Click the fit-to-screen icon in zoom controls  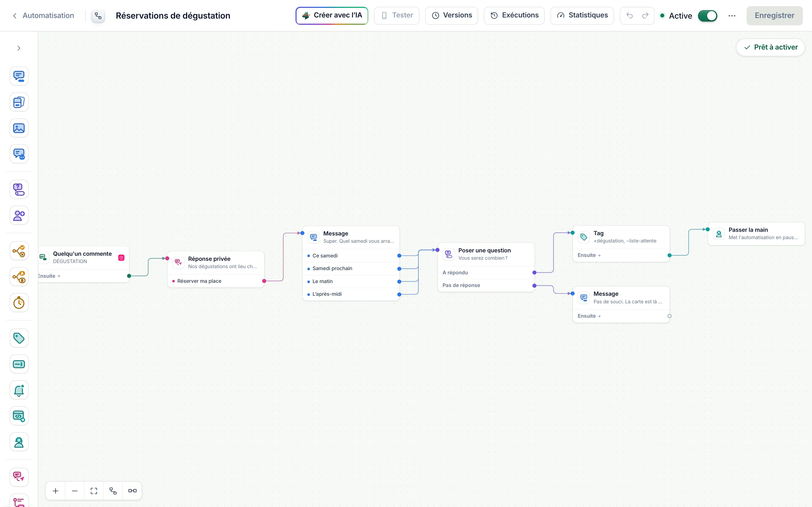[x=94, y=491]
